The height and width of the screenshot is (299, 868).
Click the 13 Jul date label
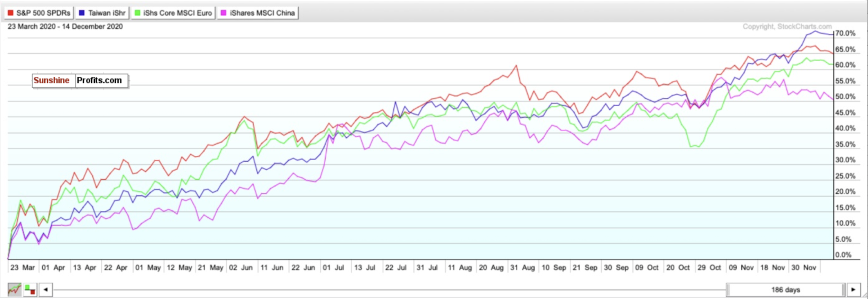tap(365, 268)
